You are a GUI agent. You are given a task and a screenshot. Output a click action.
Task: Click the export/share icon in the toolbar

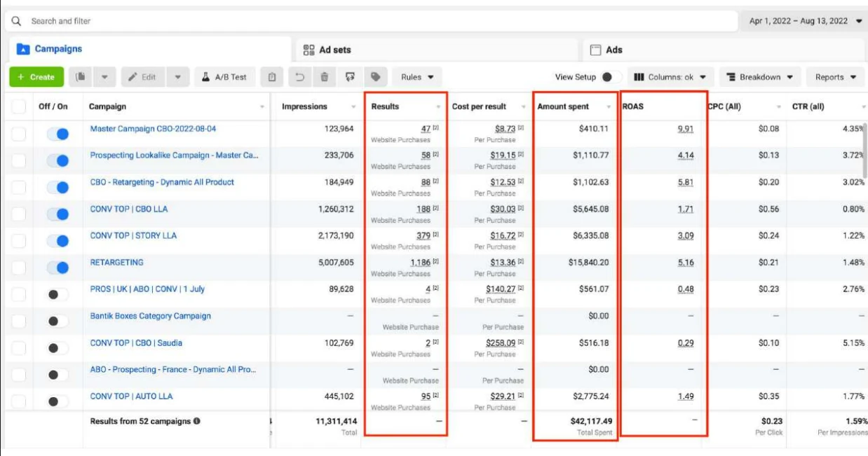[350, 77]
